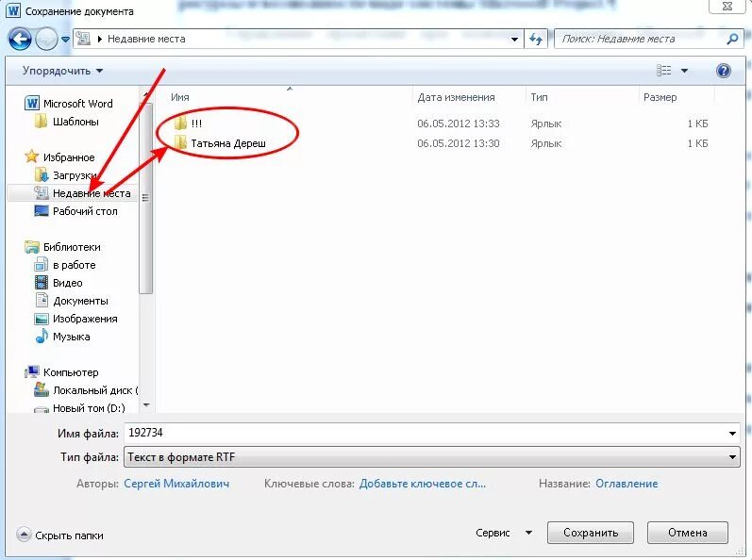752x560 pixels.
Task: Click the magnifier search icon
Action: tap(732, 39)
